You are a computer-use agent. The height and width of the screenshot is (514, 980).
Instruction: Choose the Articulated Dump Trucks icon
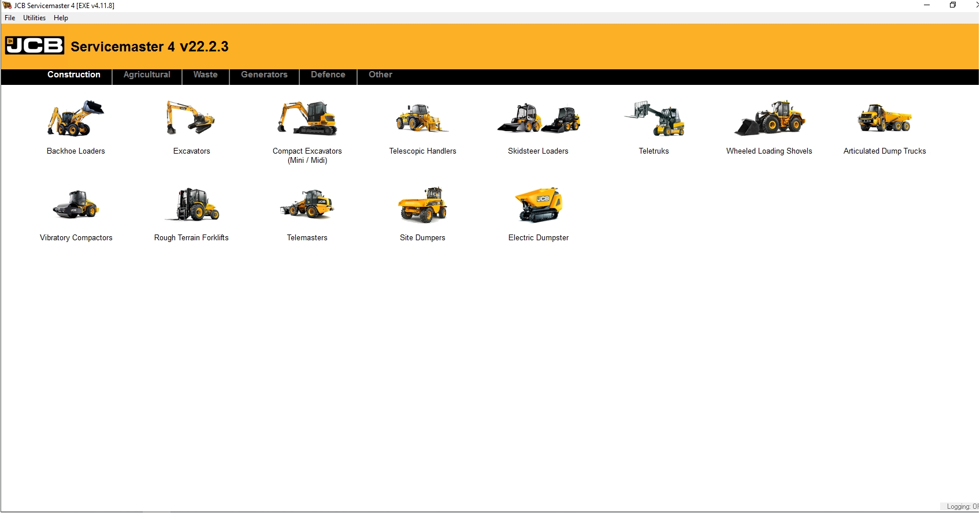click(885, 118)
